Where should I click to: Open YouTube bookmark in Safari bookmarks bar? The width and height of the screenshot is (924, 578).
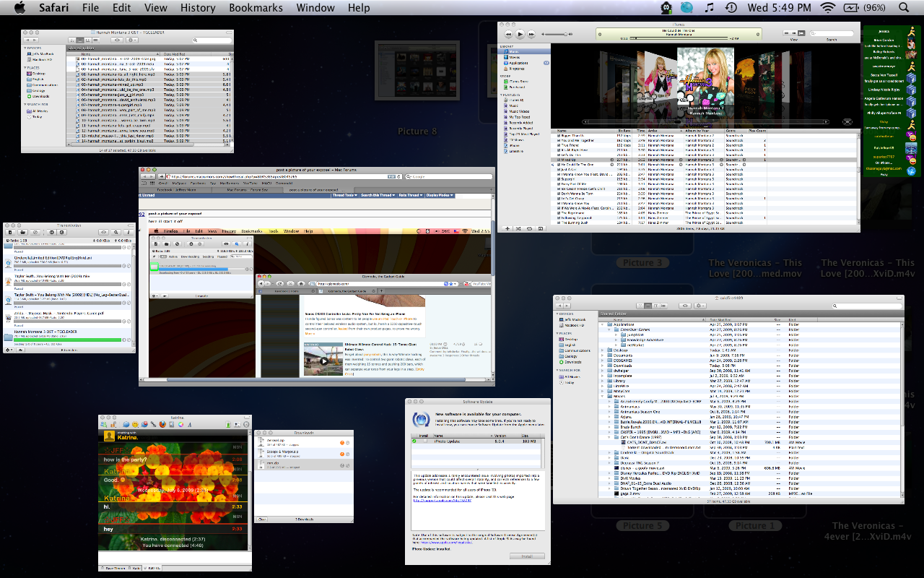pyautogui.click(x=250, y=184)
